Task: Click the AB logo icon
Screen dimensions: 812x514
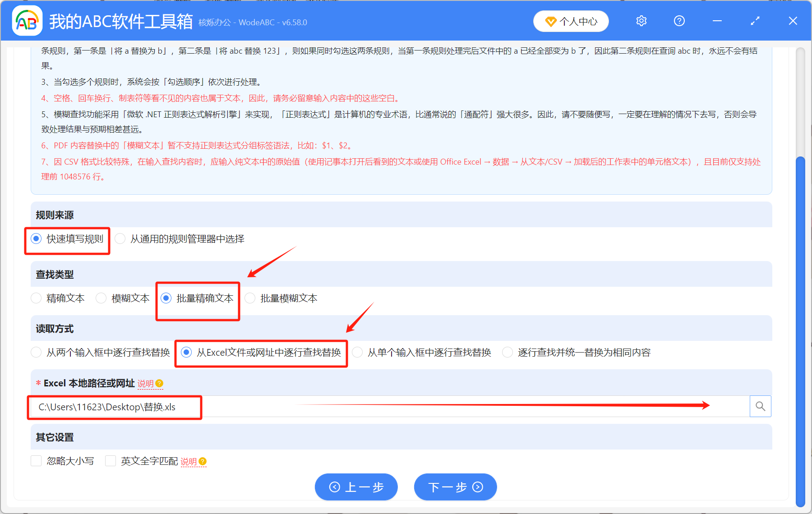Action: point(27,21)
